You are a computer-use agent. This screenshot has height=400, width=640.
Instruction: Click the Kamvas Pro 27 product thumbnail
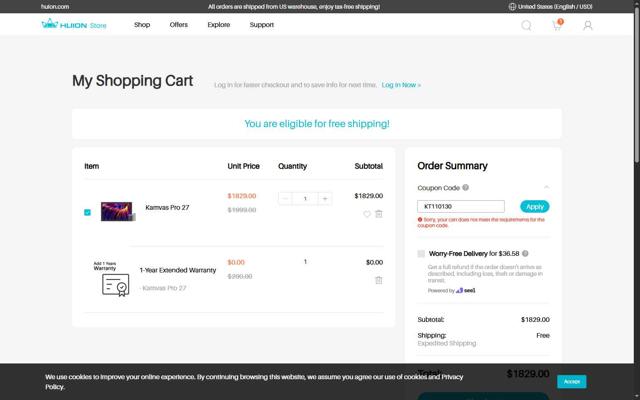[118, 211]
